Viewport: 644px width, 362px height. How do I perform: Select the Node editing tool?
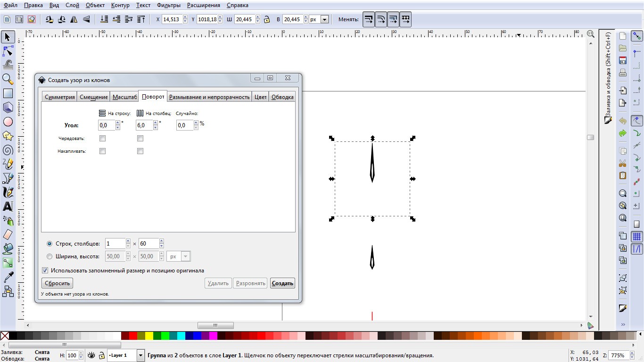coord(8,51)
